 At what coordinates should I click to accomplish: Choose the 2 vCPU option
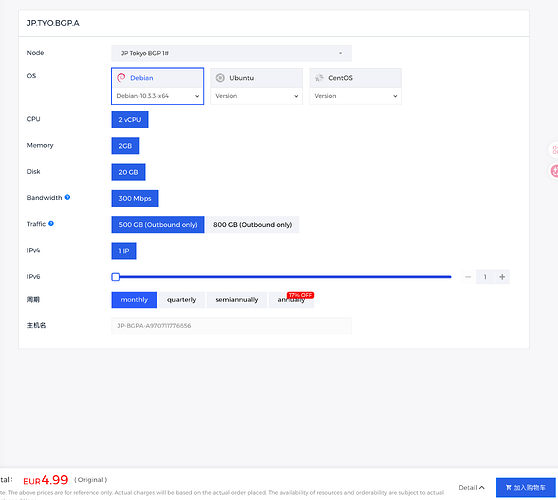pos(130,120)
